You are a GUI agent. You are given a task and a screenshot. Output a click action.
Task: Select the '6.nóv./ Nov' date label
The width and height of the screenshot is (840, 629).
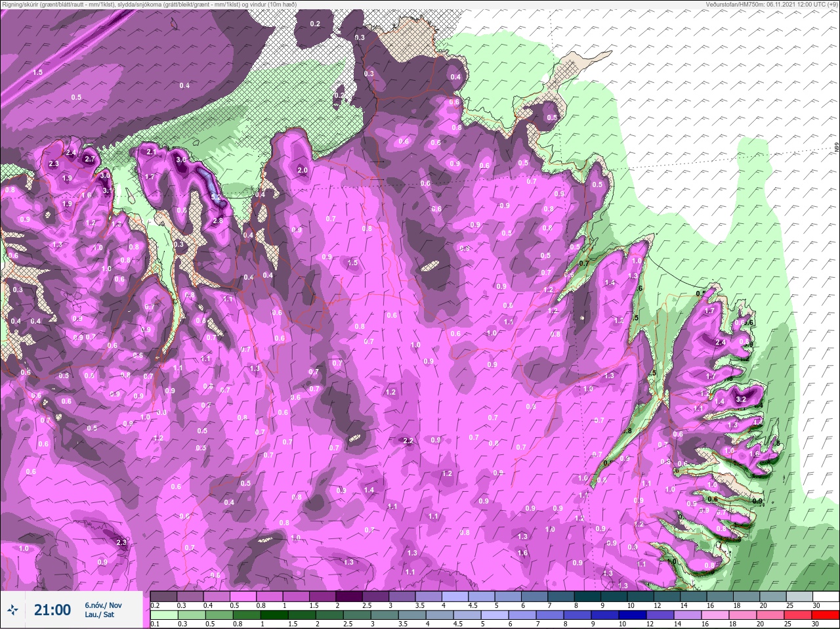[x=103, y=605]
